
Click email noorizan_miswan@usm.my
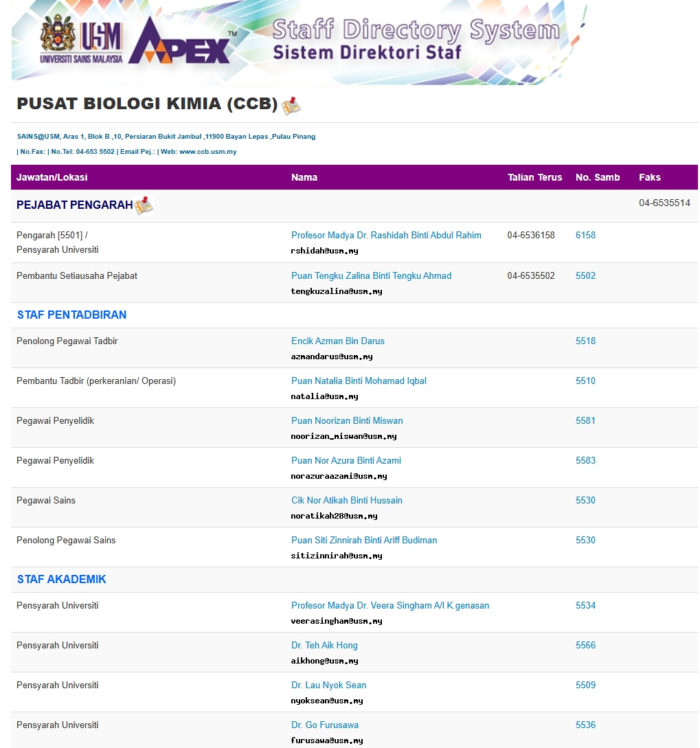343,436
